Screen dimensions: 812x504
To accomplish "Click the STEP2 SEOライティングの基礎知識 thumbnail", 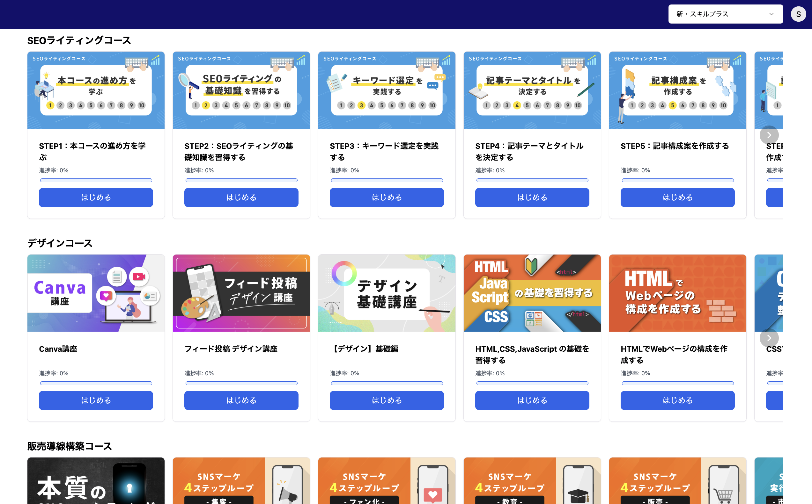I will click(241, 90).
